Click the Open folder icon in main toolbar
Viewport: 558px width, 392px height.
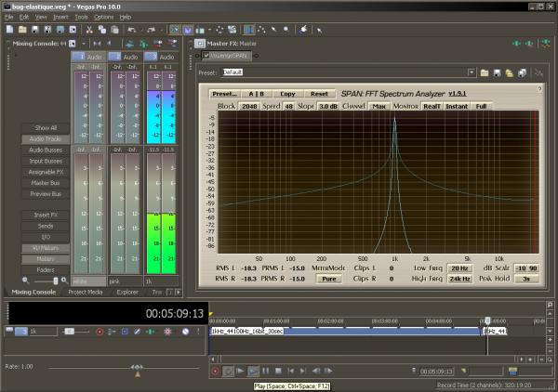pyautogui.click(x=22, y=30)
